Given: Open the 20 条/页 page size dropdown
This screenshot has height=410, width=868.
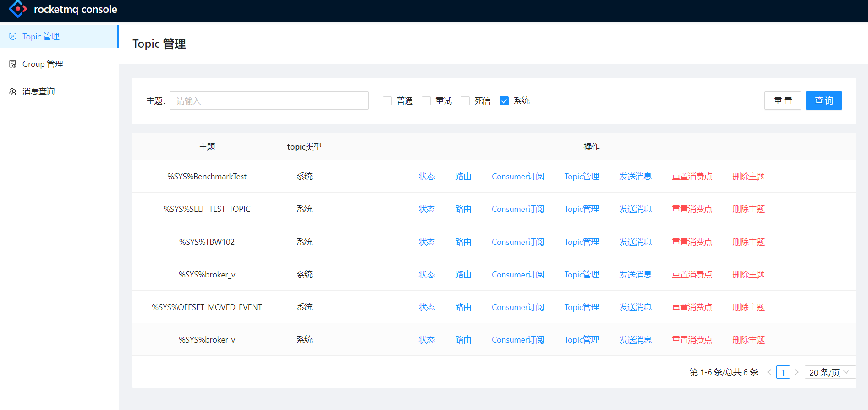Looking at the screenshot, I should (x=830, y=372).
